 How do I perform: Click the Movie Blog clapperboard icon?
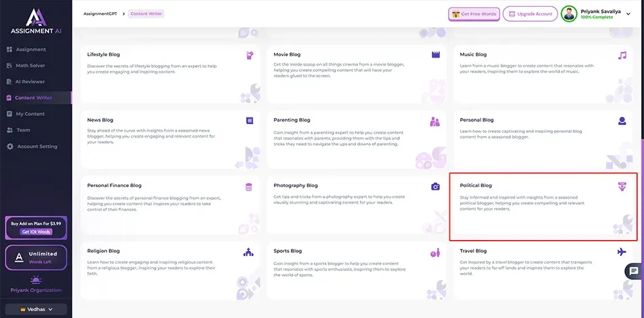(435, 55)
